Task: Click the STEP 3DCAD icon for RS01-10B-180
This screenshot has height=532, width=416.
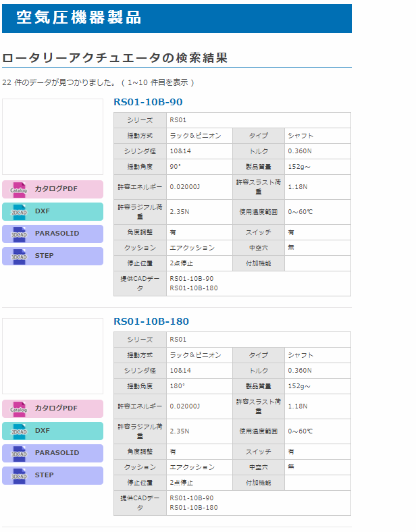Action: (19, 475)
